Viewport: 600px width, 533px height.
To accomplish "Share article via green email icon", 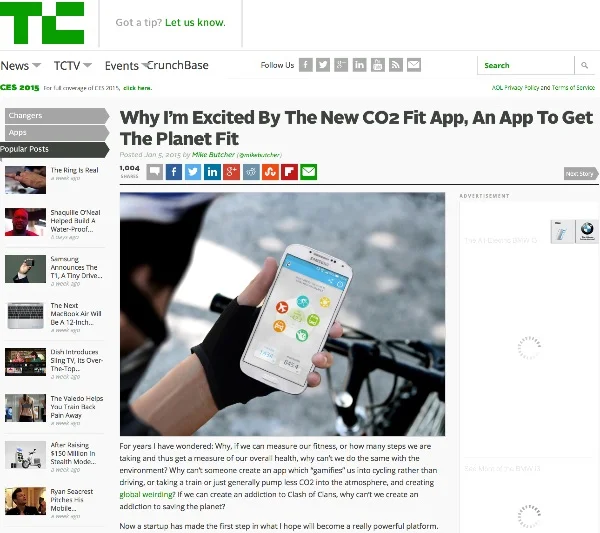I will (308, 172).
